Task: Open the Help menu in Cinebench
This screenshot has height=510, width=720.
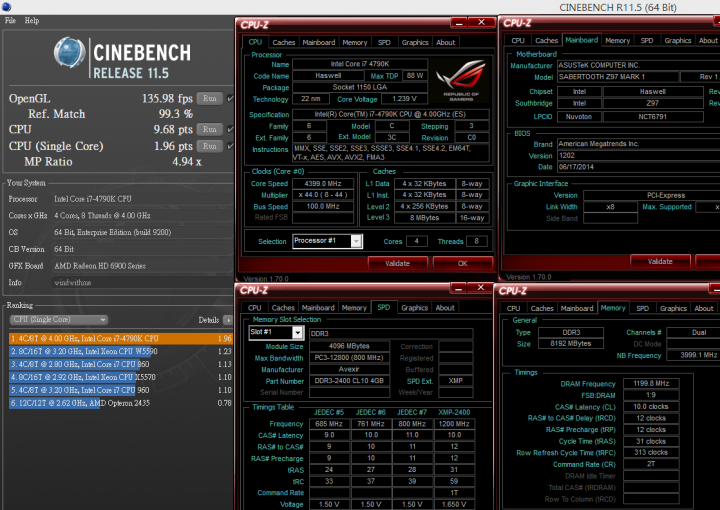Action: [x=32, y=21]
